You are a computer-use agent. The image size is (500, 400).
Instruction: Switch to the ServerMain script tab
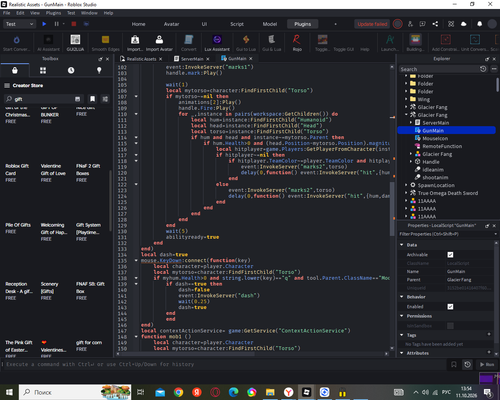[x=192, y=59]
